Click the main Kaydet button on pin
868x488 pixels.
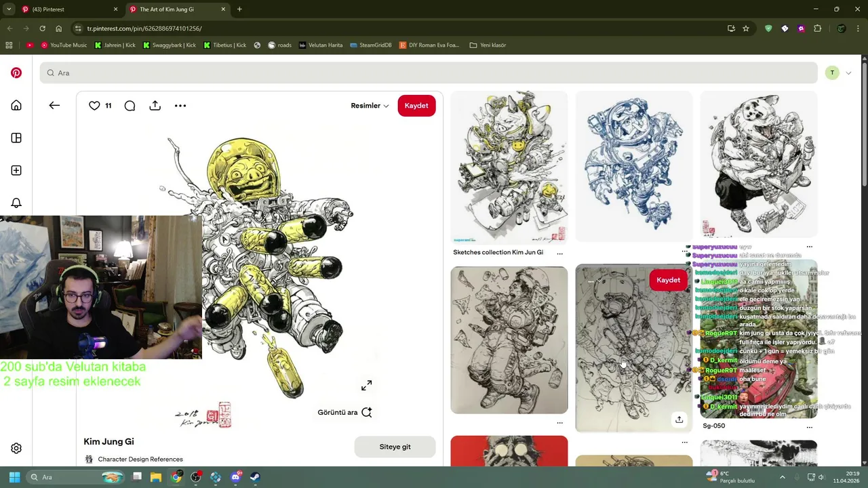(x=416, y=106)
